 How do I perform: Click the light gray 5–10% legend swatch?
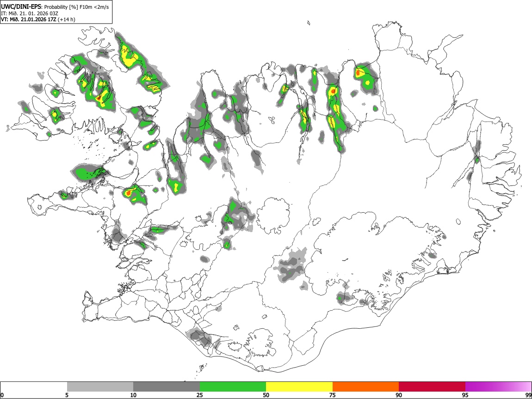100,387
